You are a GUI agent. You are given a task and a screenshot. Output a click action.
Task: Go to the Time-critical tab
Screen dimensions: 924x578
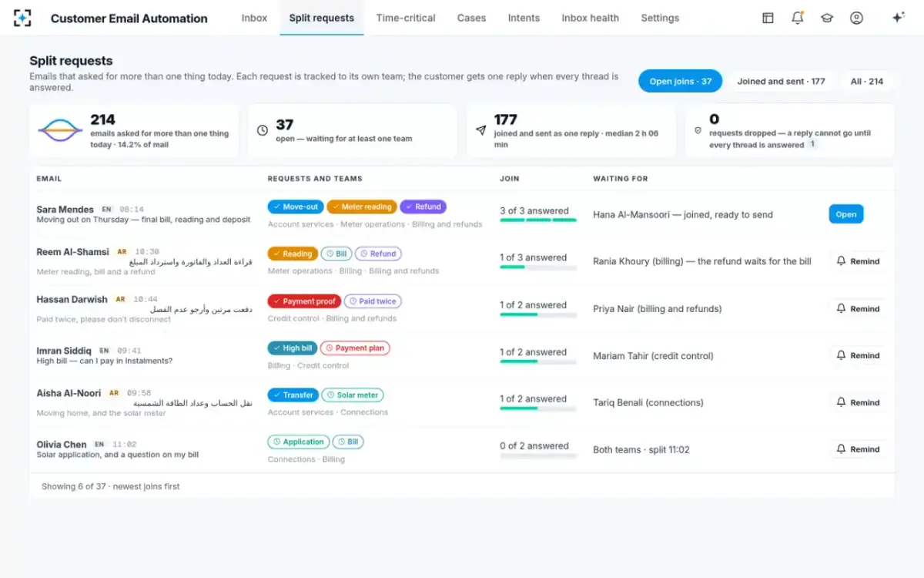coord(406,18)
